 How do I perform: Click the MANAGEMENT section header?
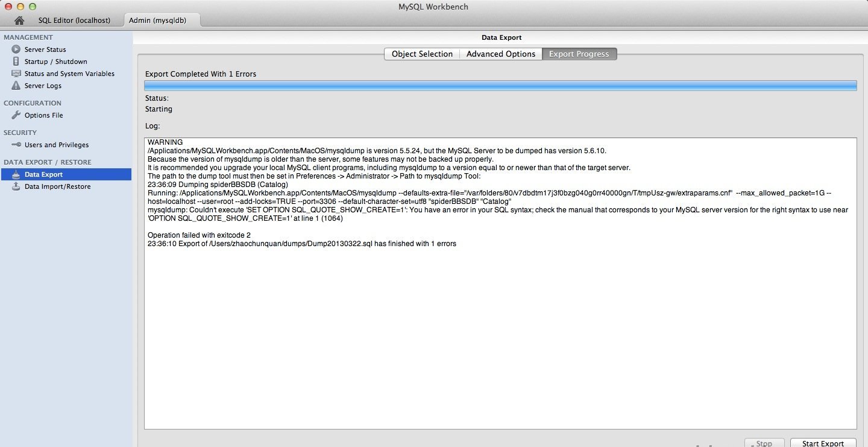pyautogui.click(x=28, y=37)
